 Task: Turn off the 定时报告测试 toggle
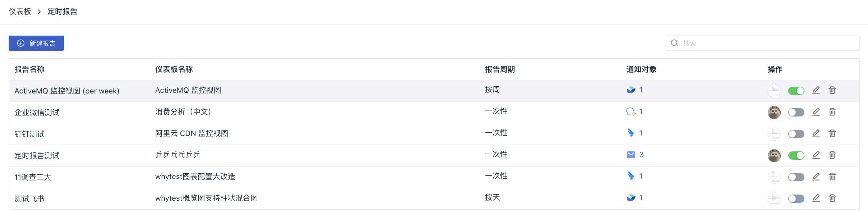click(x=796, y=155)
